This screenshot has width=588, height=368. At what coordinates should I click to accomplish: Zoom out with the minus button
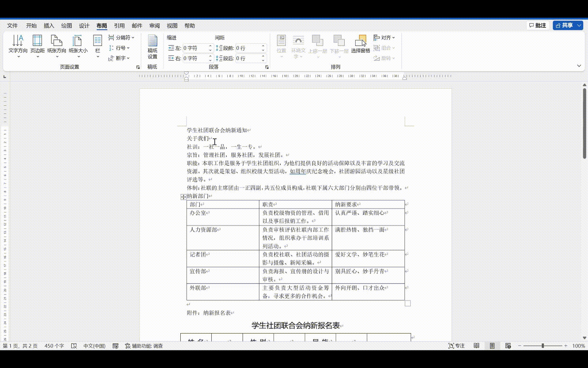pos(520,346)
